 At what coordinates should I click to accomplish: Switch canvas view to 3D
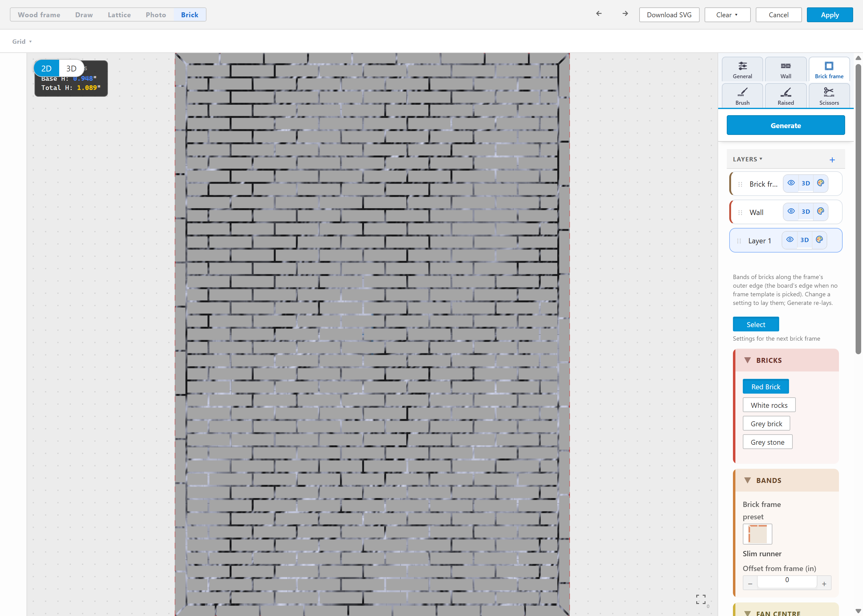click(71, 68)
